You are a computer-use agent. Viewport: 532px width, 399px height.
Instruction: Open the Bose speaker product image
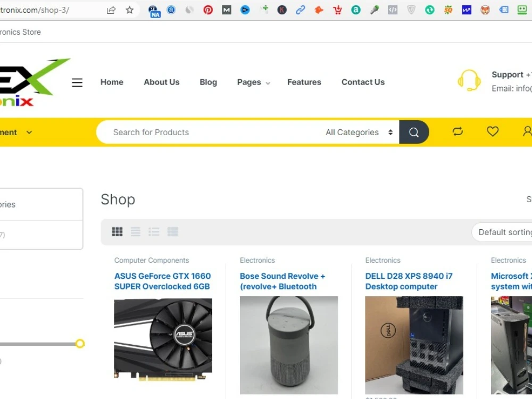(289, 345)
